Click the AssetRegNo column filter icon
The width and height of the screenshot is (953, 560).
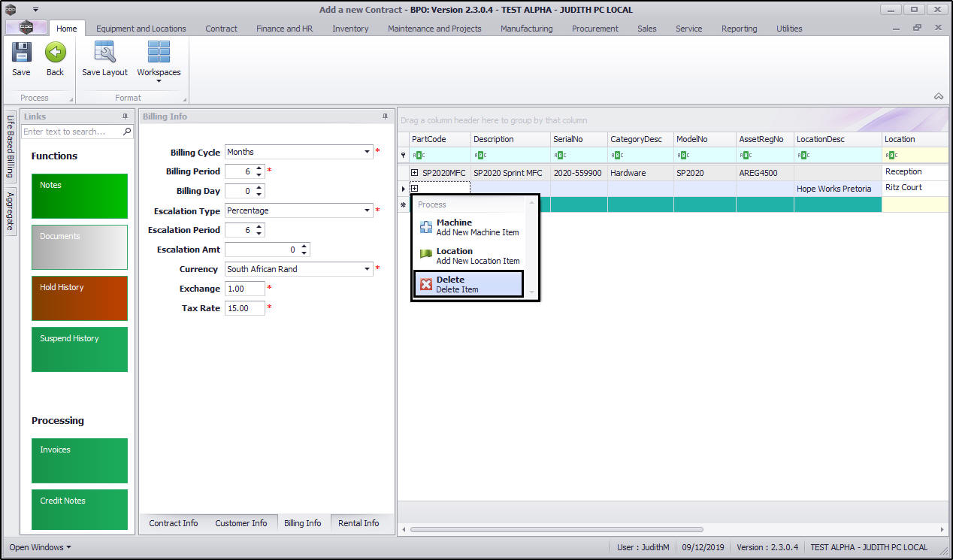(x=746, y=156)
